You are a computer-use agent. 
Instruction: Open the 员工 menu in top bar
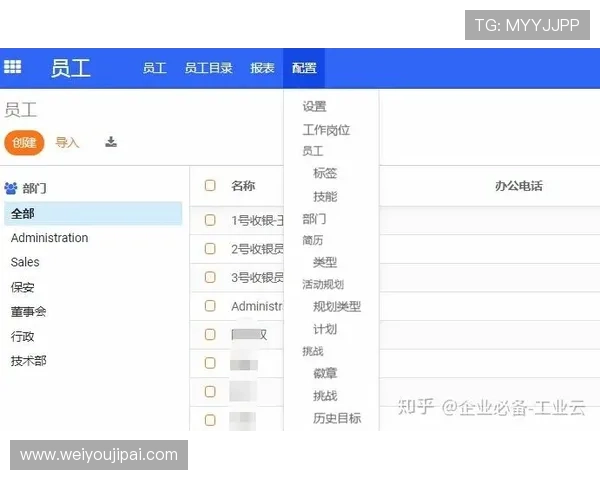click(x=155, y=69)
